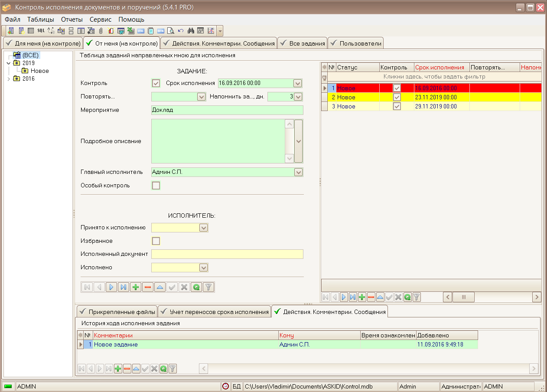Open Учет переносов срока исполнения tab
Viewport: 547px width, 392px height.
214,312
